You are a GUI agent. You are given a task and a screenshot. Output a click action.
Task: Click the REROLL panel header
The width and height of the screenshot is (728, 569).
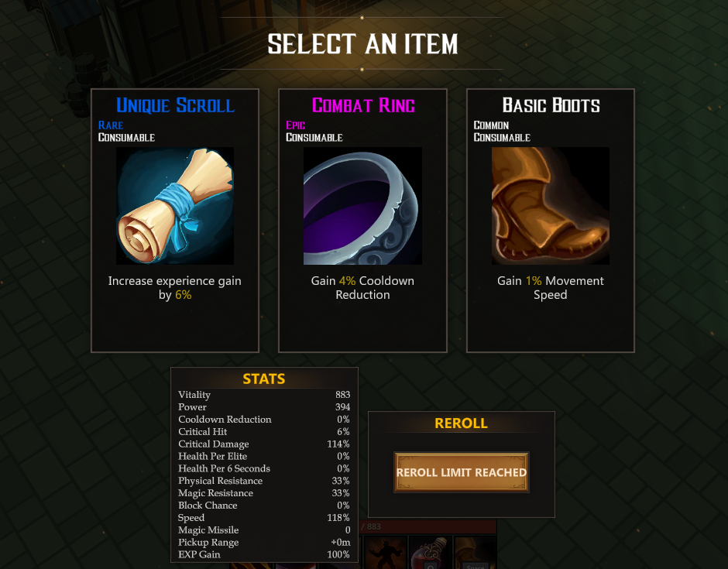[461, 423]
